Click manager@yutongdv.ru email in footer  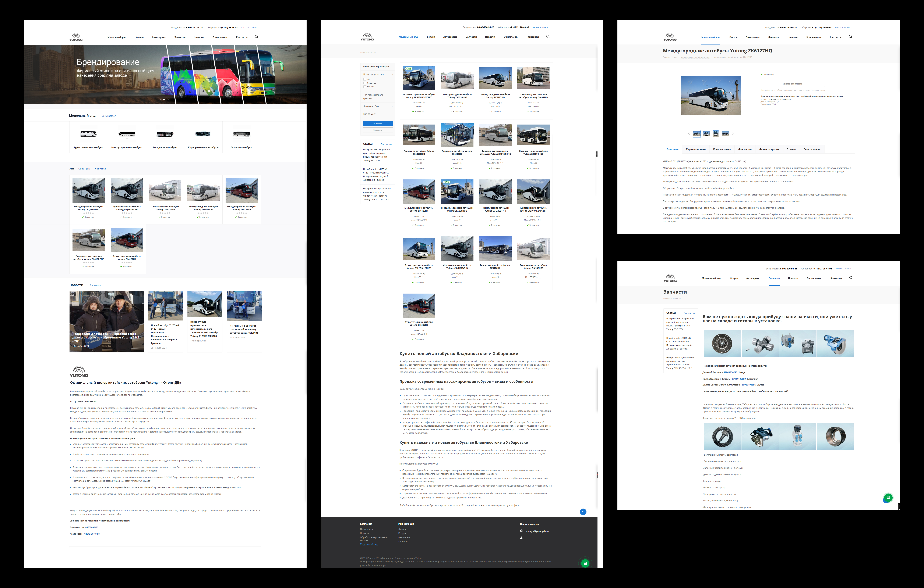coord(537,531)
